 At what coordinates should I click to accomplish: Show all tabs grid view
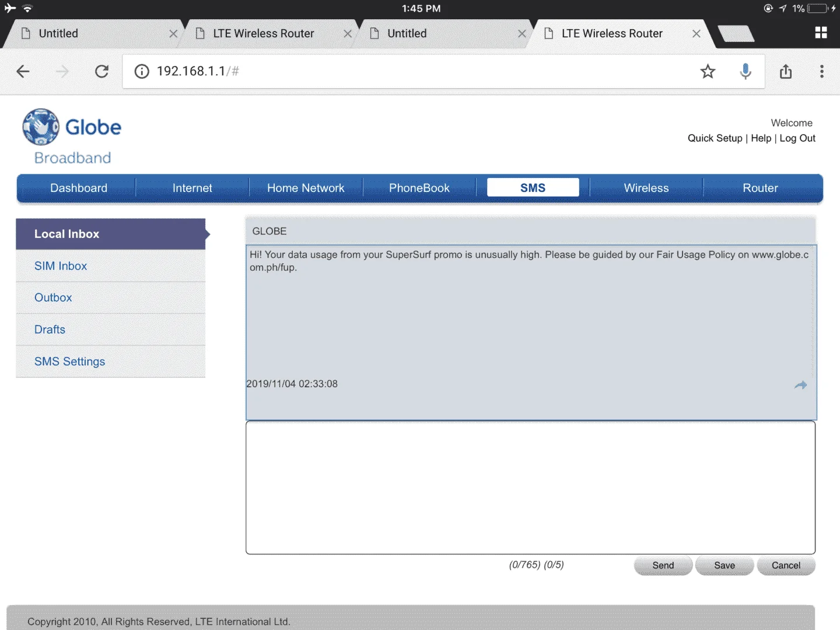point(821,33)
